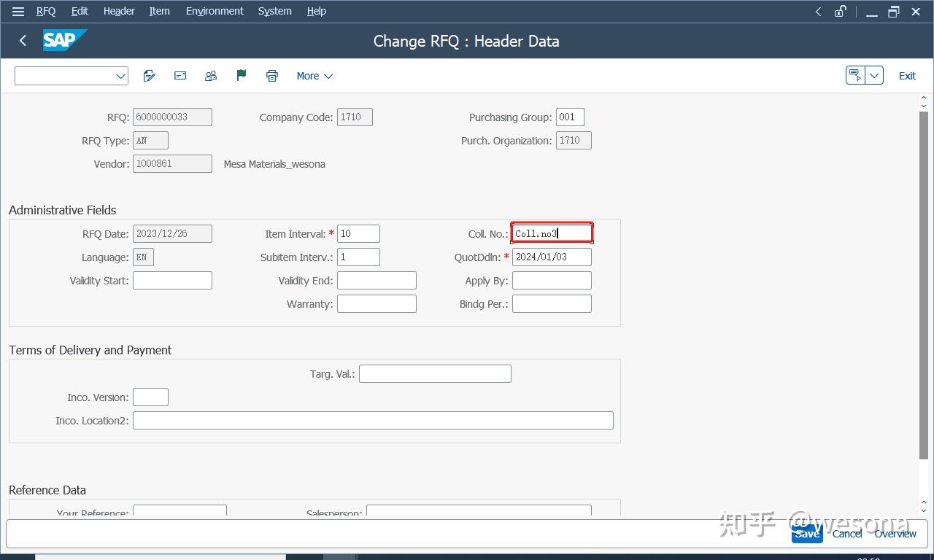The width and height of the screenshot is (934, 560).
Task: Open the Services for Object icon
Action: (x=855, y=74)
